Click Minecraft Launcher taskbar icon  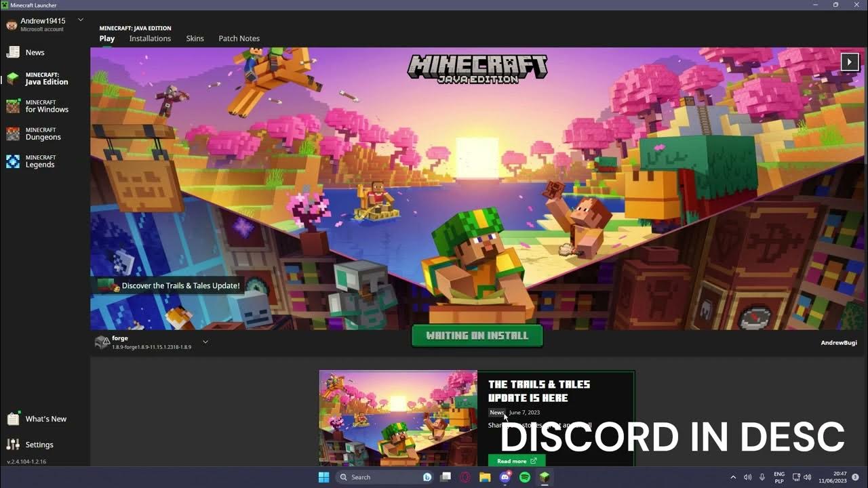(545, 477)
